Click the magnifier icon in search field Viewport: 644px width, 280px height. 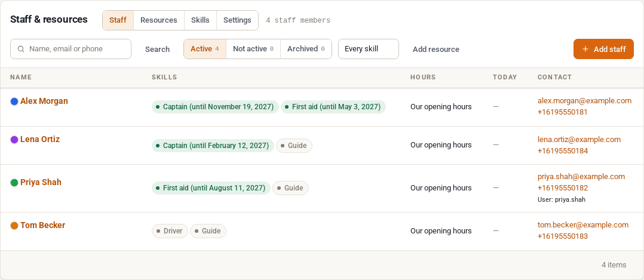(x=21, y=49)
